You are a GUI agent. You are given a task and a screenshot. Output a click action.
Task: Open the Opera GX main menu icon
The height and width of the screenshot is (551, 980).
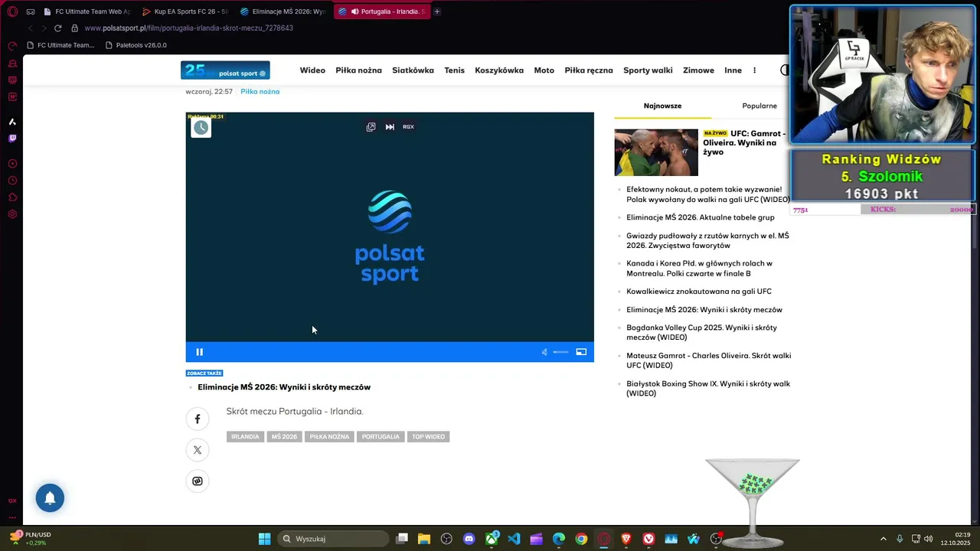click(x=12, y=11)
